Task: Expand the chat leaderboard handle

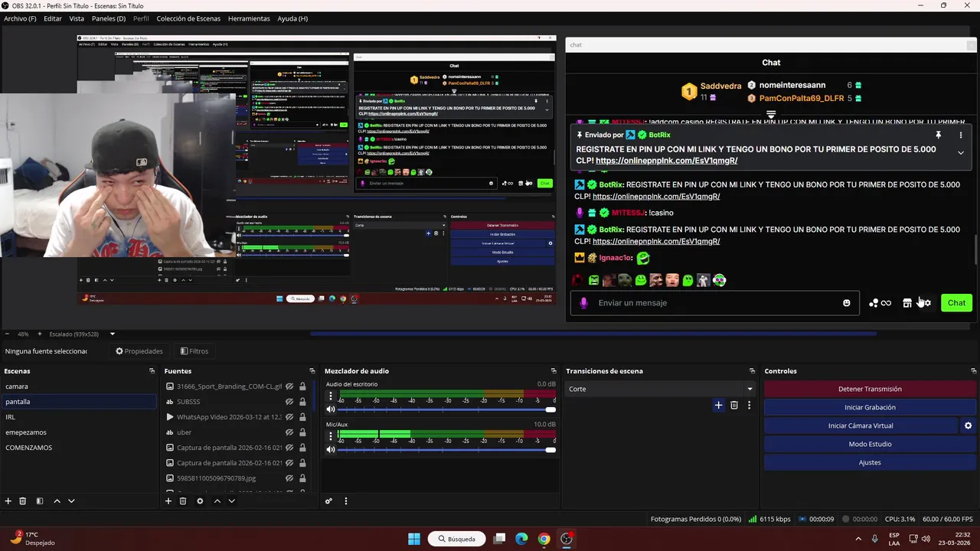Action: pyautogui.click(x=771, y=115)
